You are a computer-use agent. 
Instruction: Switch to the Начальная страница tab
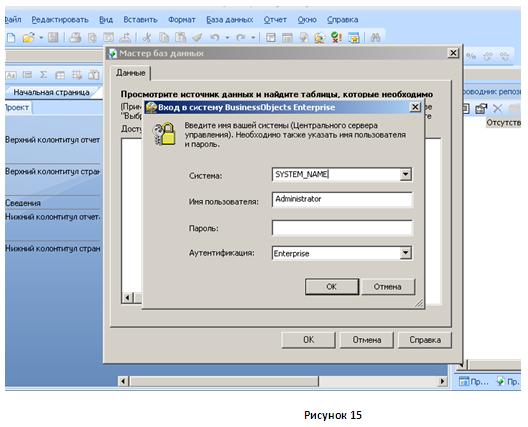tap(52, 92)
